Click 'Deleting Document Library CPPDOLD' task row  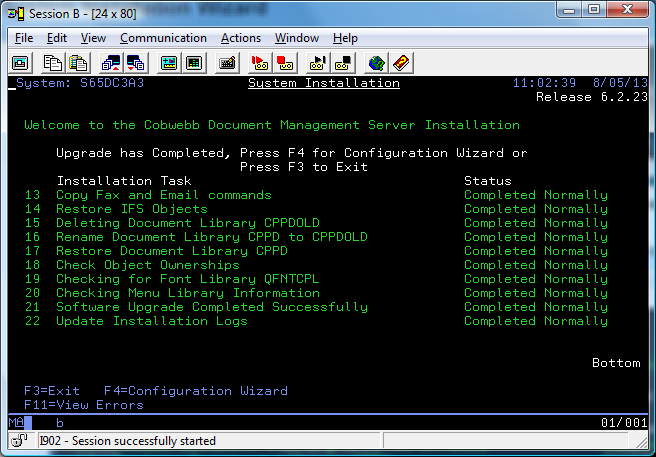[x=188, y=223]
